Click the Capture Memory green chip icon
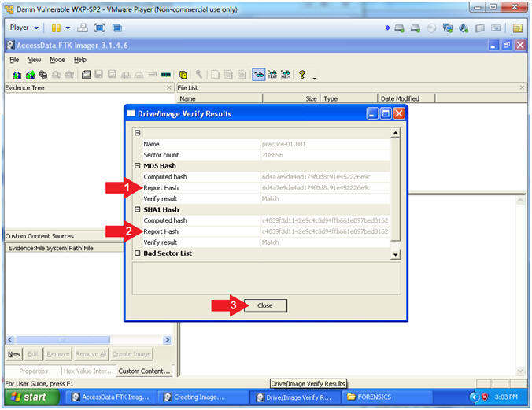532x410 pixels. point(165,75)
